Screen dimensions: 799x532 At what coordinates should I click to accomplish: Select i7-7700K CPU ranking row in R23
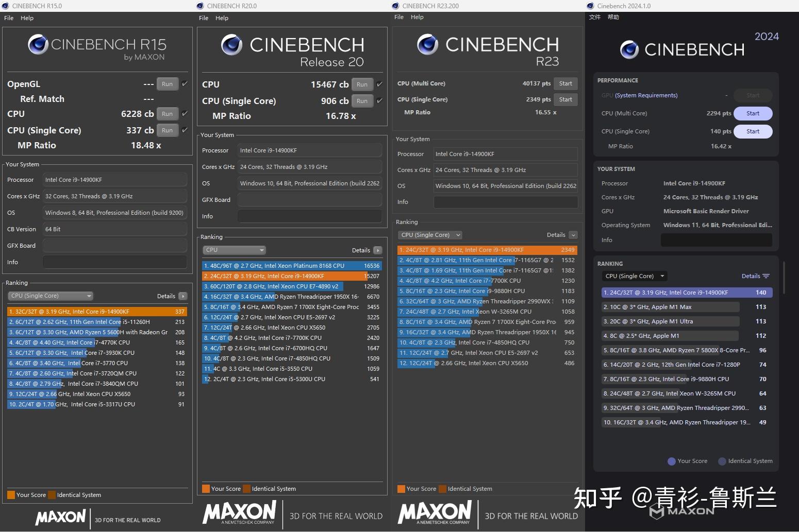tap(487, 281)
